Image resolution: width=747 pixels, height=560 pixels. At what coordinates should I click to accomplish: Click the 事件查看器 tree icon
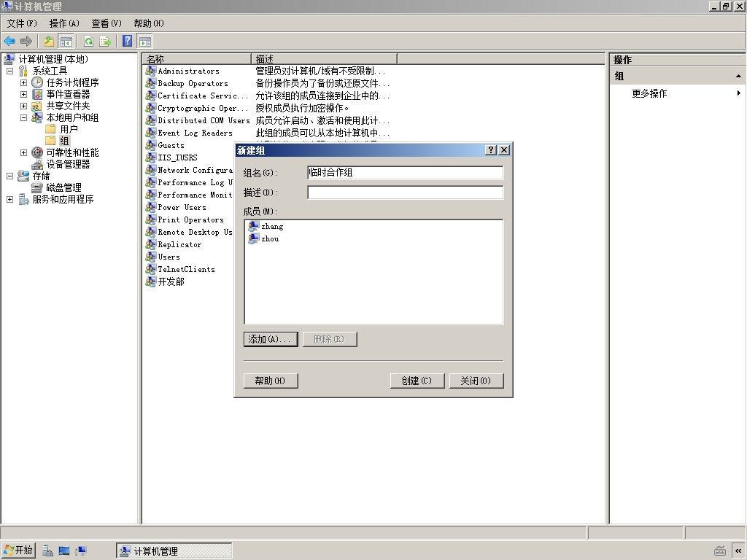37,94
